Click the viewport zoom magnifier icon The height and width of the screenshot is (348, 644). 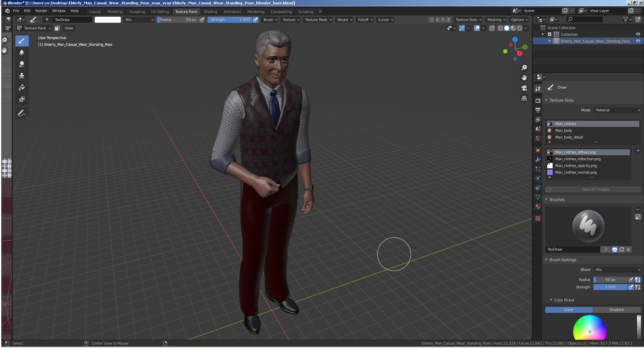pos(524,68)
